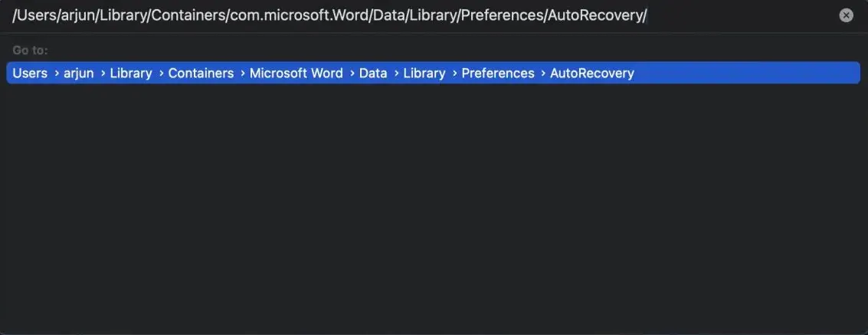Click chevron just before AutoRecovery

[x=542, y=74]
